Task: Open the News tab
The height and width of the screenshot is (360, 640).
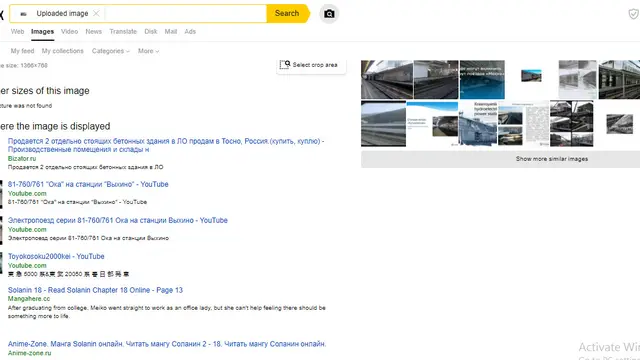Action: click(x=93, y=31)
